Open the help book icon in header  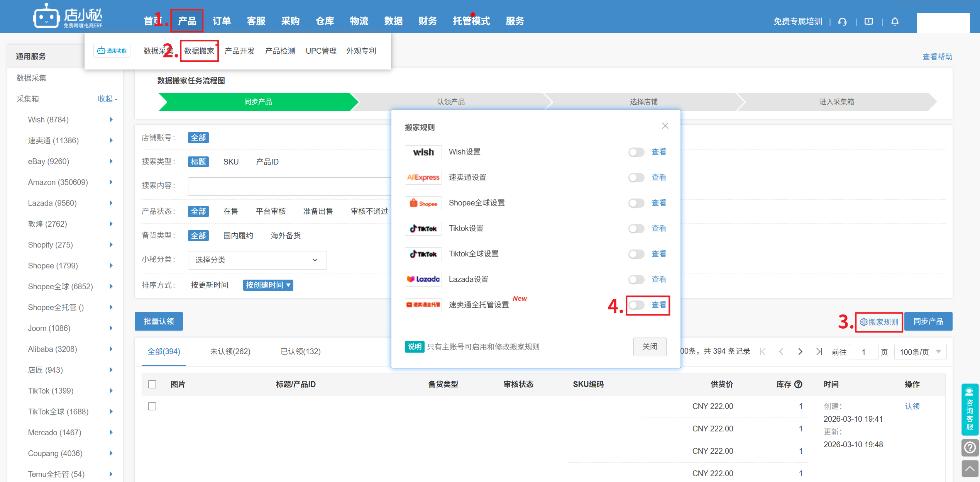pos(868,22)
